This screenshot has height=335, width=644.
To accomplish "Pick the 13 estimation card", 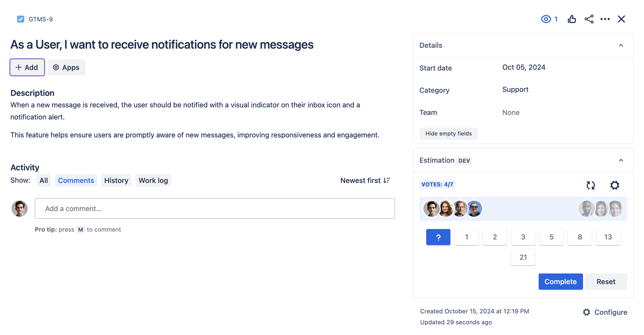I will tap(608, 237).
